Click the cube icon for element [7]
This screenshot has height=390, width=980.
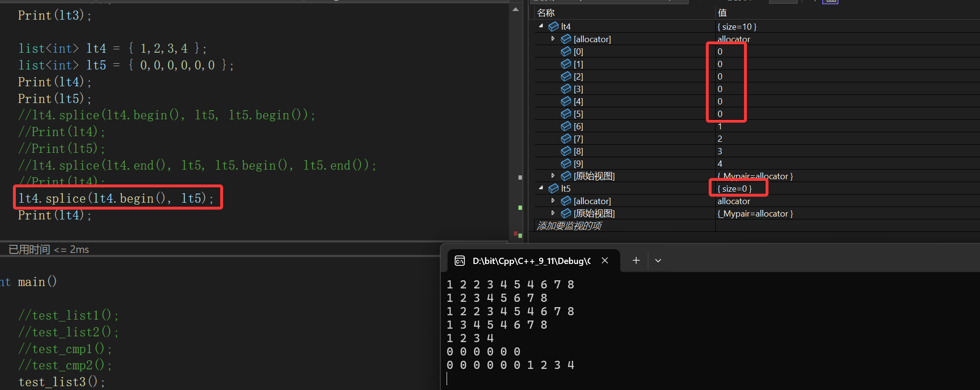(x=566, y=138)
